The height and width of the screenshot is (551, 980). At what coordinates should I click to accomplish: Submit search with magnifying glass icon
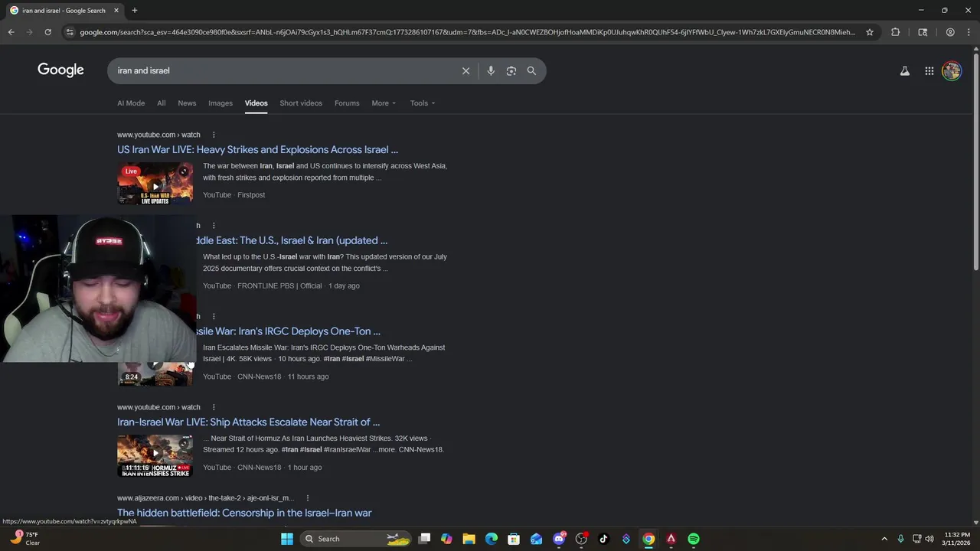click(531, 70)
